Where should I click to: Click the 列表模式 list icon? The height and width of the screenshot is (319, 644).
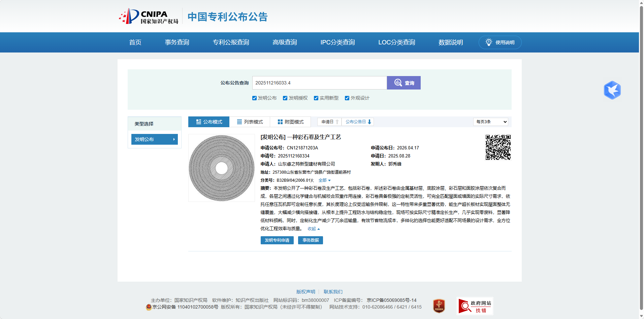[x=239, y=122]
